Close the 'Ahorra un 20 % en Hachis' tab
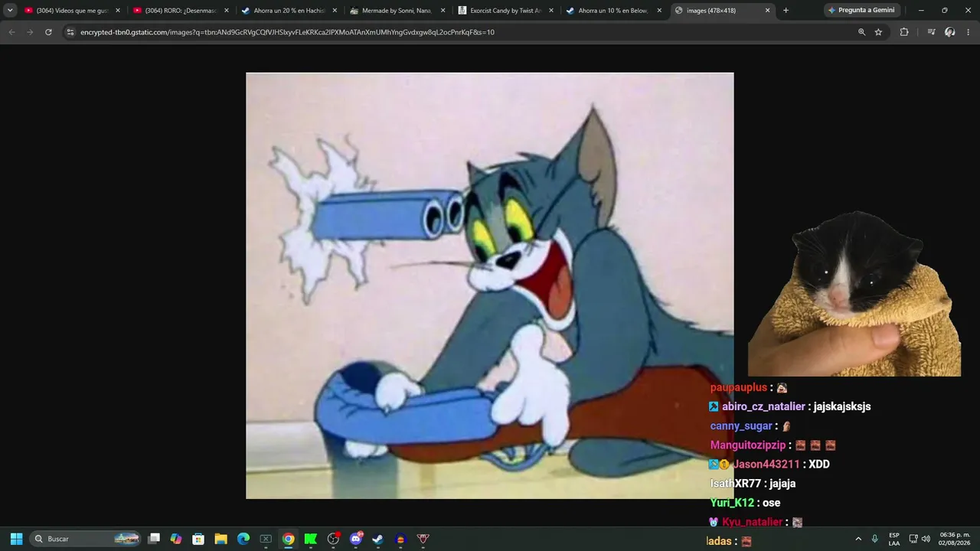This screenshot has width=980, height=551. pos(335,11)
